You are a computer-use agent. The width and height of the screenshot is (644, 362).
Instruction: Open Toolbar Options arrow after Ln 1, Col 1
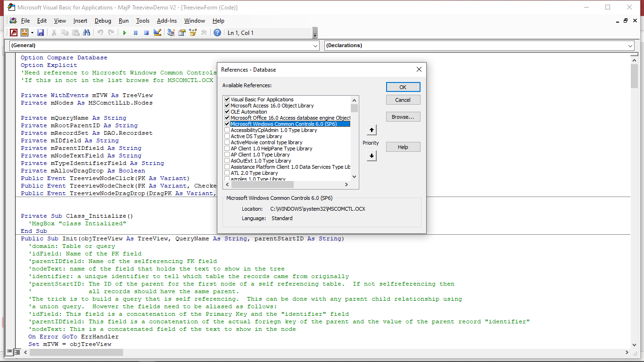(315, 33)
